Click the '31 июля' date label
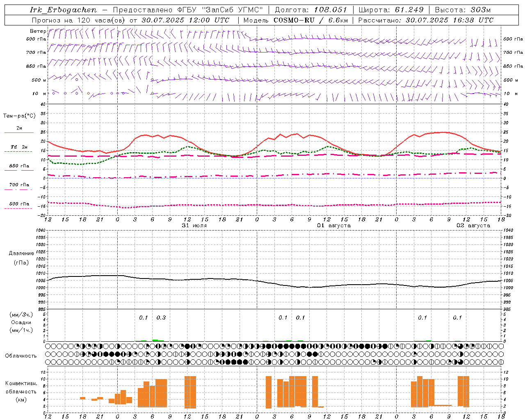The width and height of the screenshot is (525, 420). (194, 226)
